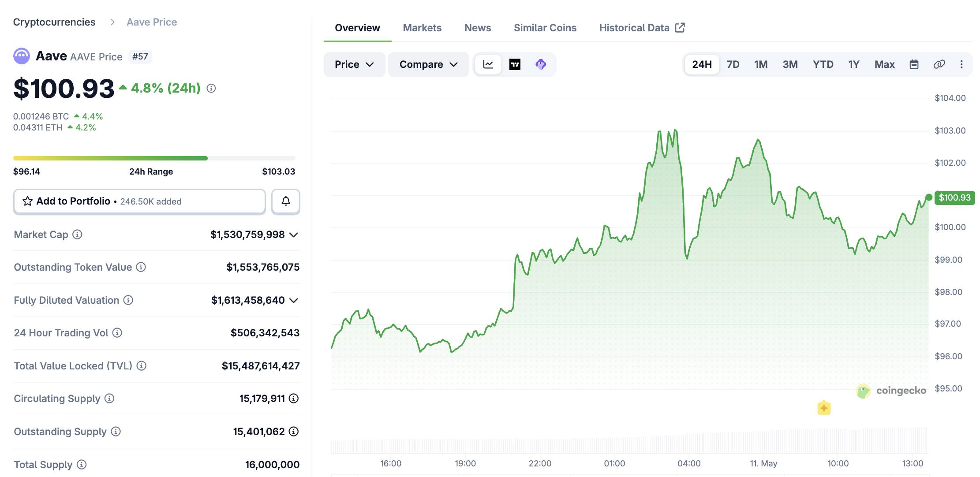The height and width of the screenshot is (477, 980).
Task: Click the bell price alert icon
Action: (x=286, y=201)
